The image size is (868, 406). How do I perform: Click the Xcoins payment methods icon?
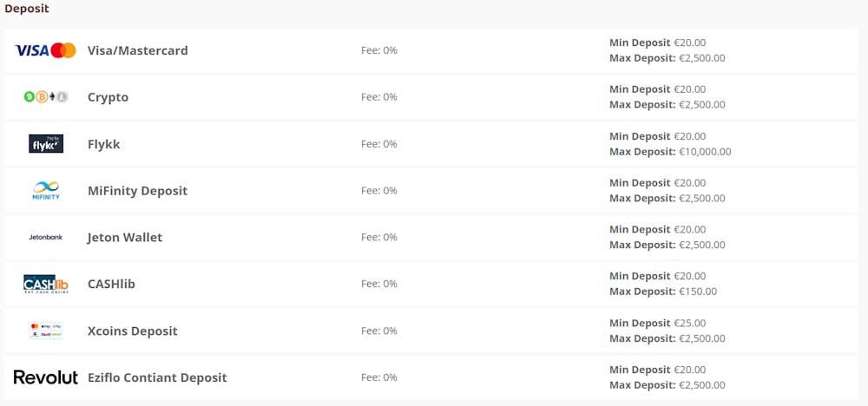click(46, 331)
